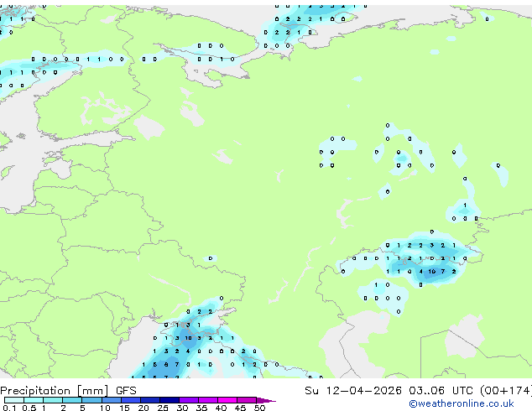The height and width of the screenshot is (411, 532).
Task: Click the '8' precipitation value on the map
Action: [x=166, y=365]
